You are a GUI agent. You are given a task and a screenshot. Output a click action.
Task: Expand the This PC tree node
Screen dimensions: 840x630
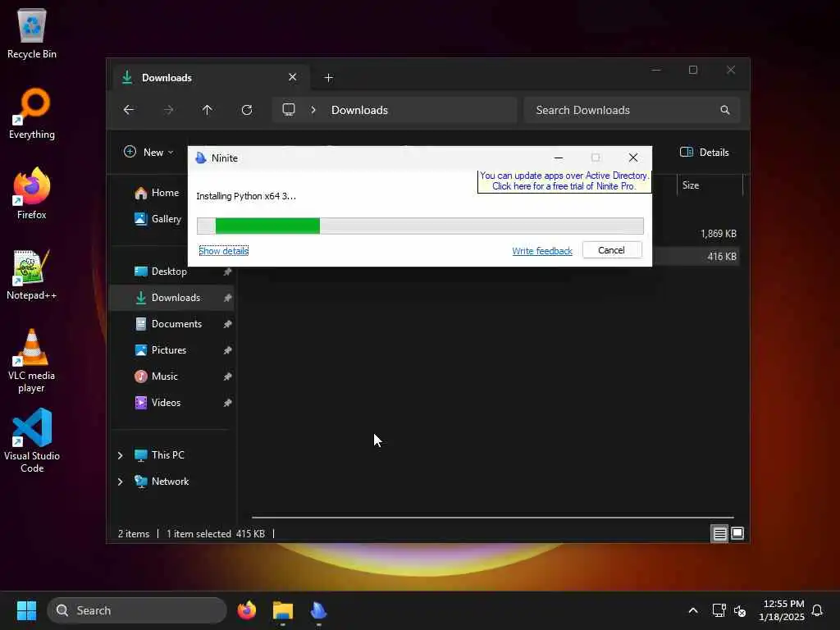120,455
